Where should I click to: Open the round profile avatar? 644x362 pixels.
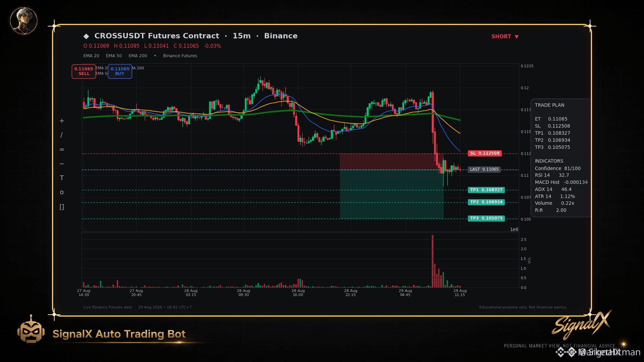click(x=23, y=20)
